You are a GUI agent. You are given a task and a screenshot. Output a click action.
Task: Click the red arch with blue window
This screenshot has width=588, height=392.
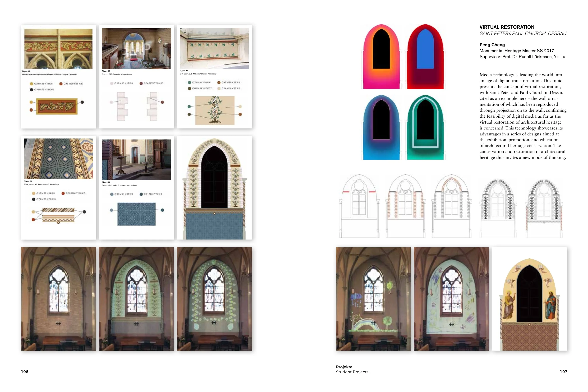pos(425,57)
